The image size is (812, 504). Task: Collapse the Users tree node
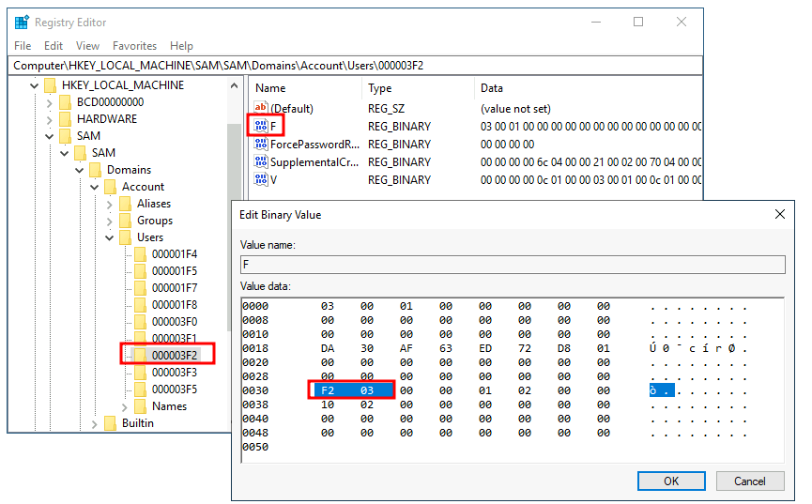pyautogui.click(x=109, y=237)
